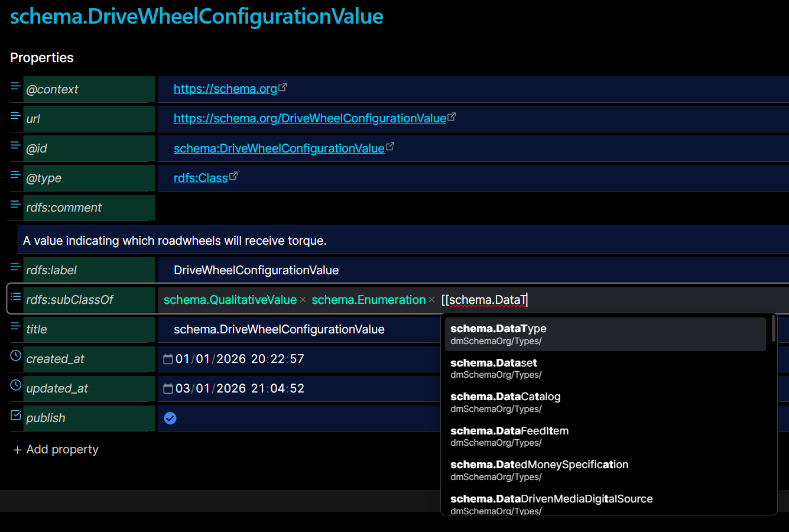Remove the schema.QualitativeValue tag

[x=303, y=300]
